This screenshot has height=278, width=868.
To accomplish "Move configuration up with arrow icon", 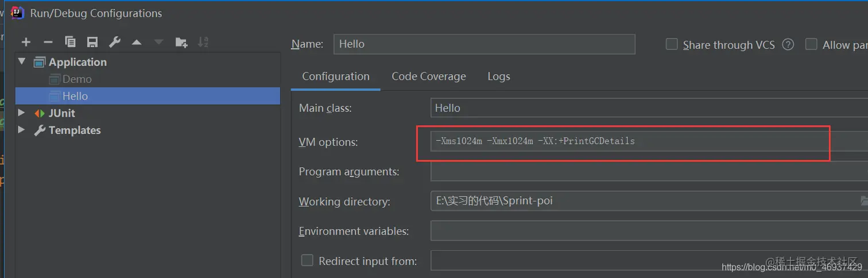I will (x=137, y=42).
